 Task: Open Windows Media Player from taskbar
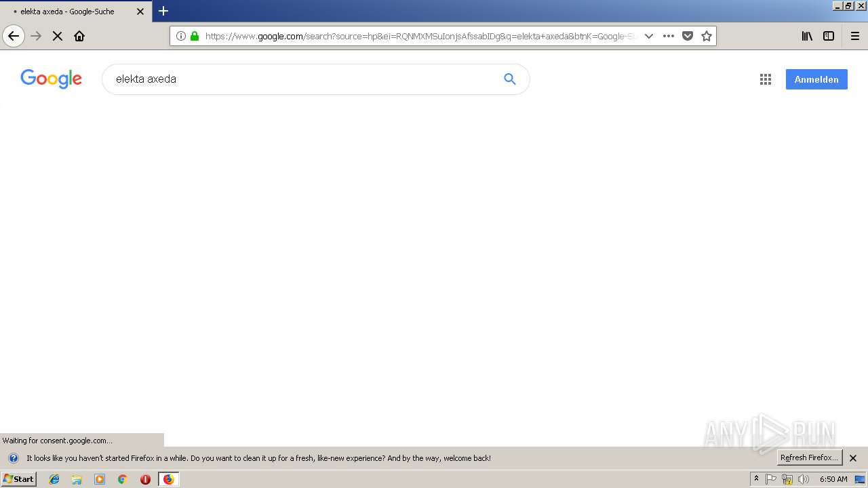click(100, 479)
